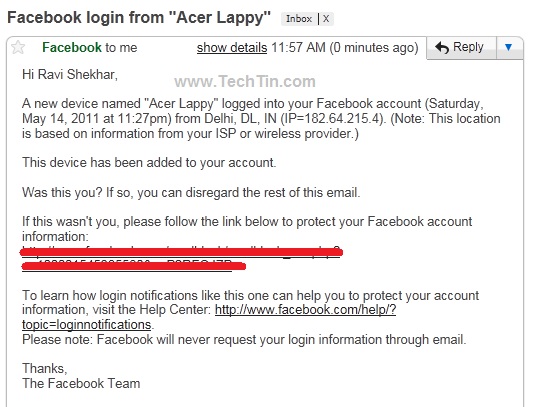Viewport: 536px width, 407px height.
Task: Click the first red-redacted protection link line
Action: [x=182, y=252]
